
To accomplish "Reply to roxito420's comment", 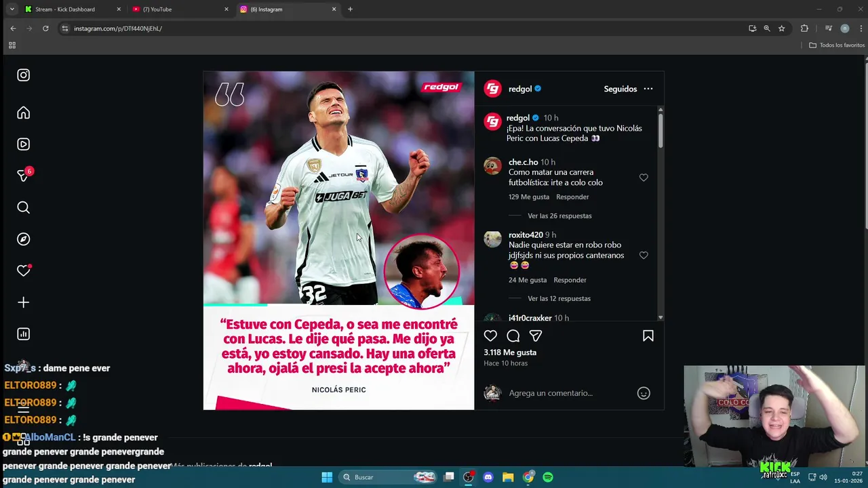I will (570, 280).
